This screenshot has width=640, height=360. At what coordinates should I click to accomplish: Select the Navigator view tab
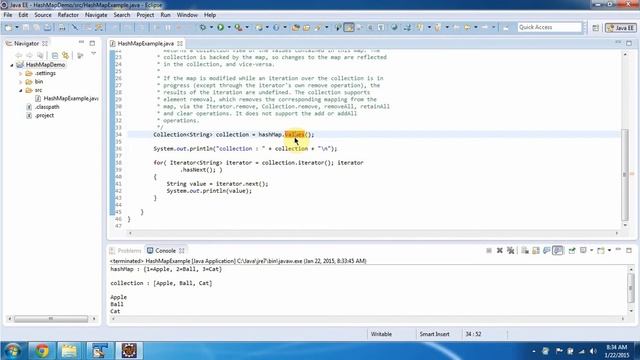pos(27,43)
